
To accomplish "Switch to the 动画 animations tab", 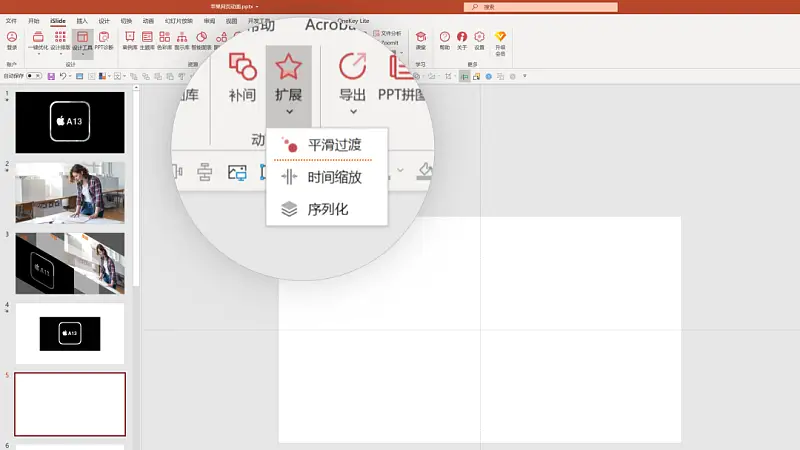I will (x=148, y=21).
